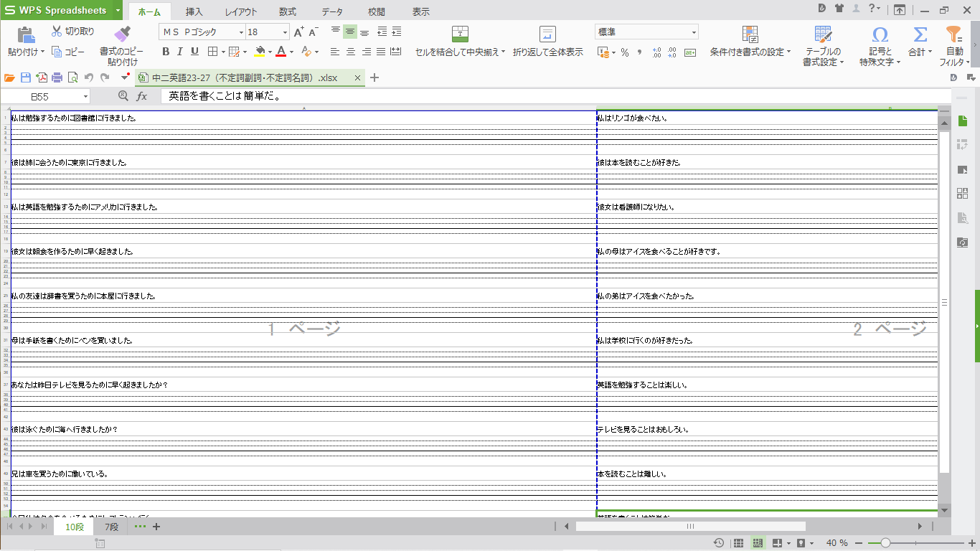Align text left
Image resolution: width=980 pixels, height=551 pixels.
tap(335, 52)
